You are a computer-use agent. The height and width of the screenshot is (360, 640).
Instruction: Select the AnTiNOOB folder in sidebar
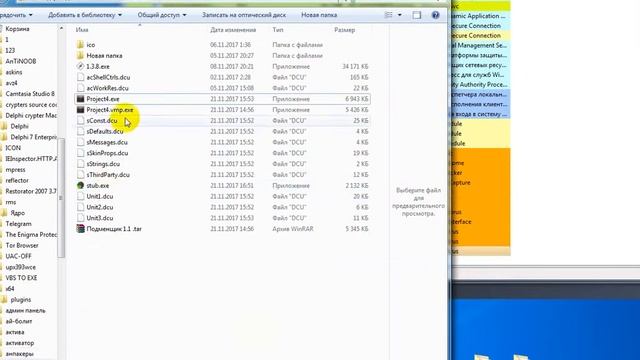(21, 61)
